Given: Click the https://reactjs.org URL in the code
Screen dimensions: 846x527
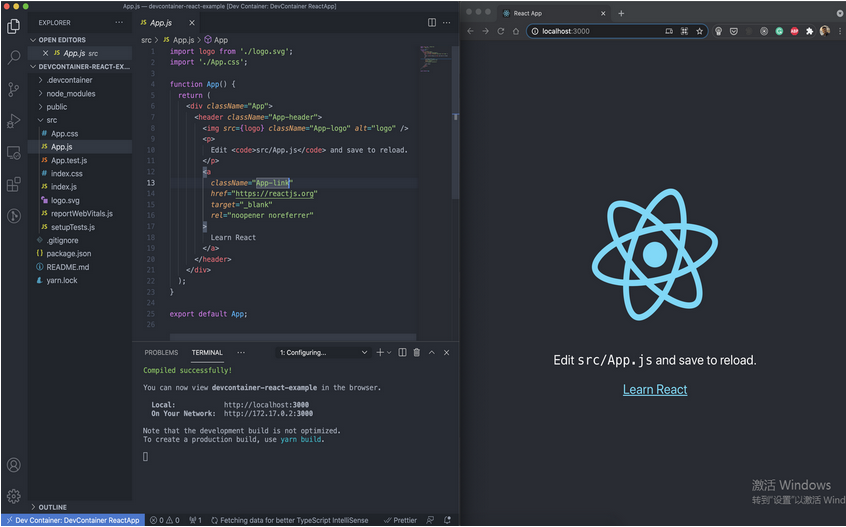Looking at the screenshot, I should click(x=275, y=194).
